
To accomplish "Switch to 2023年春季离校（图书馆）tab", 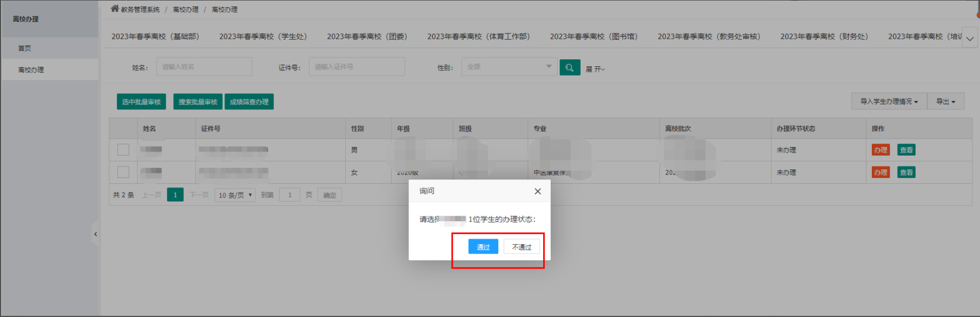I will [593, 36].
